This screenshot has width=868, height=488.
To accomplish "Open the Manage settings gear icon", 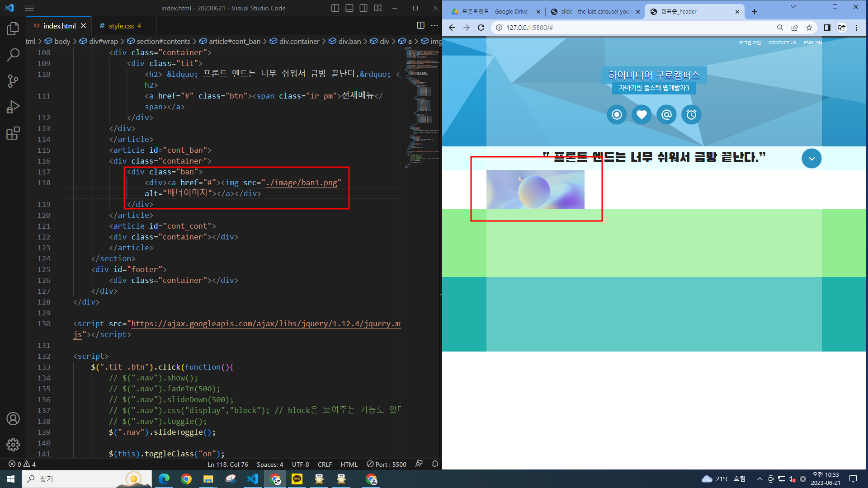I will pos(13,445).
